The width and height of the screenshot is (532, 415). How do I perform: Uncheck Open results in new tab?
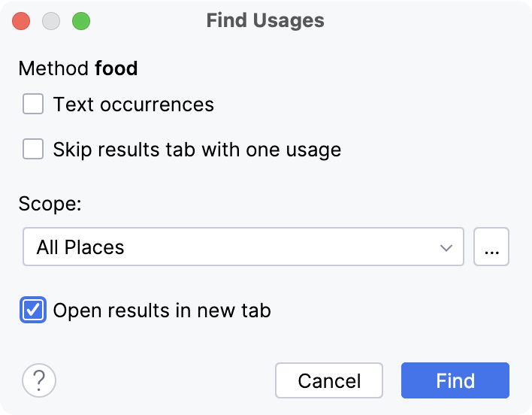[x=33, y=310]
